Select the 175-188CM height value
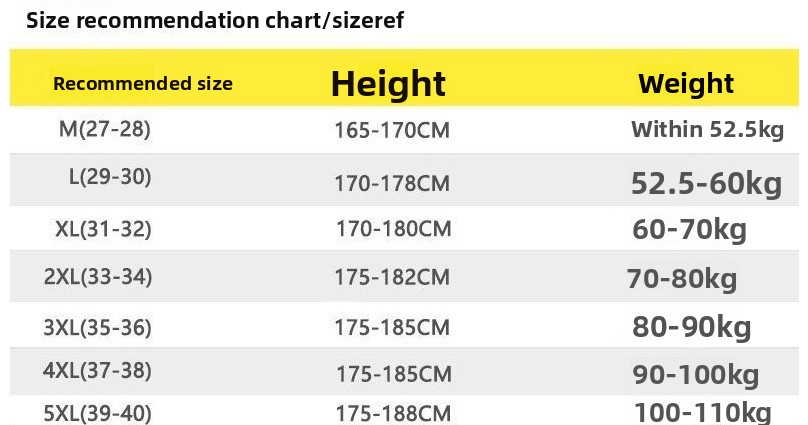 [x=391, y=413]
